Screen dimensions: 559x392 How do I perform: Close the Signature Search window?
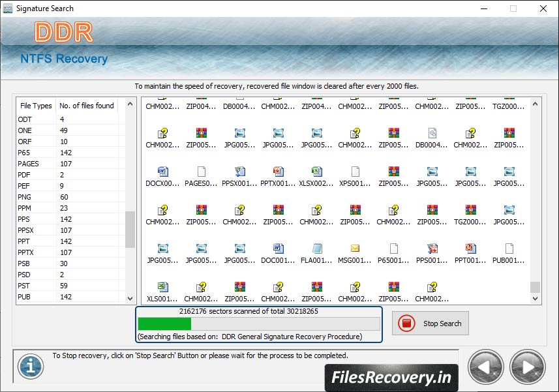(x=543, y=8)
